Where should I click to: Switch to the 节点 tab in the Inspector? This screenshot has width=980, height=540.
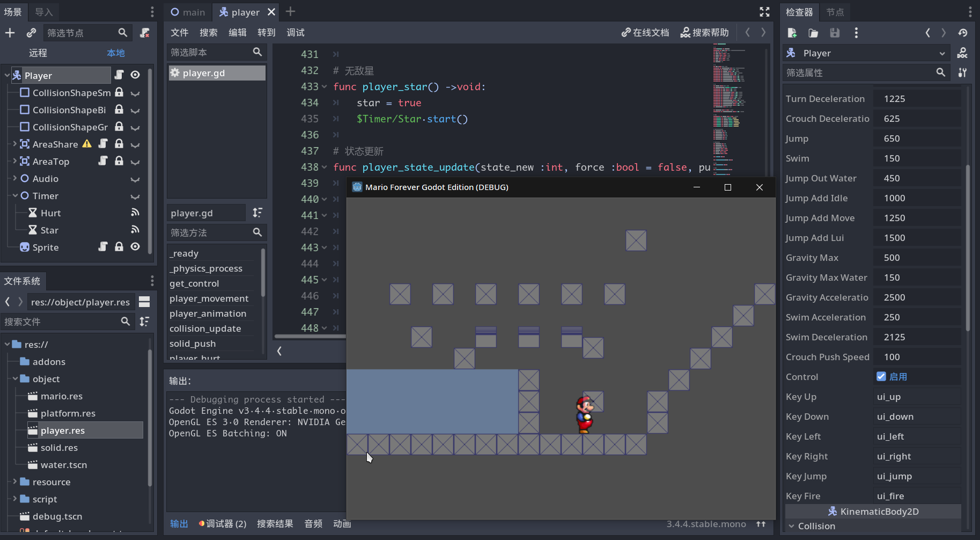[x=835, y=12]
